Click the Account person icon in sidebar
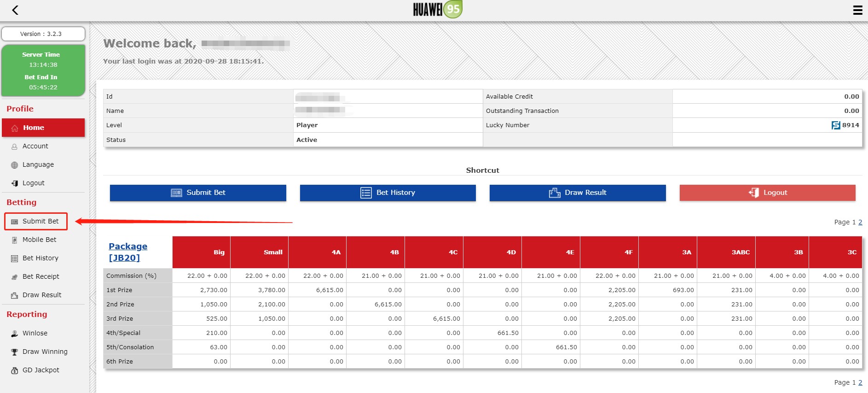The image size is (868, 393). [x=14, y=147]
